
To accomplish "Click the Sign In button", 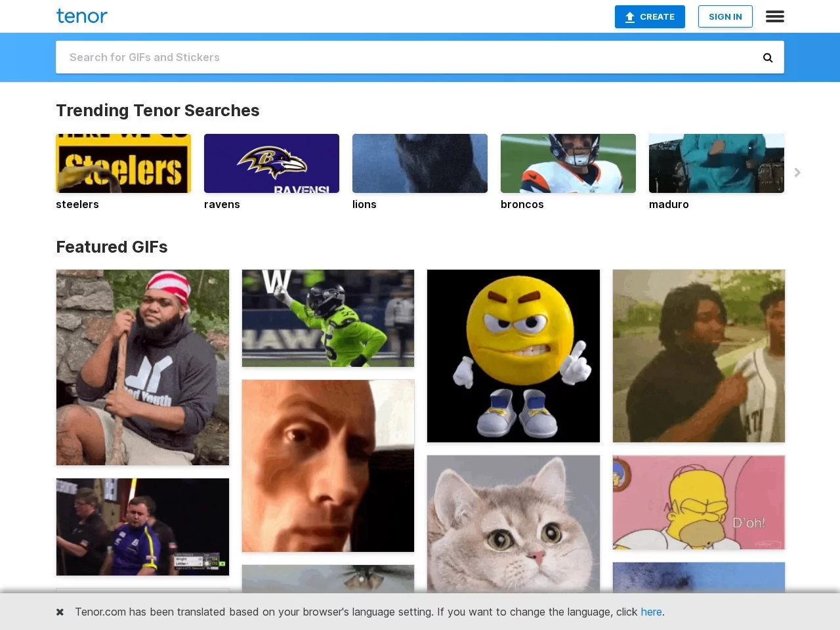I will click(724, 16).
